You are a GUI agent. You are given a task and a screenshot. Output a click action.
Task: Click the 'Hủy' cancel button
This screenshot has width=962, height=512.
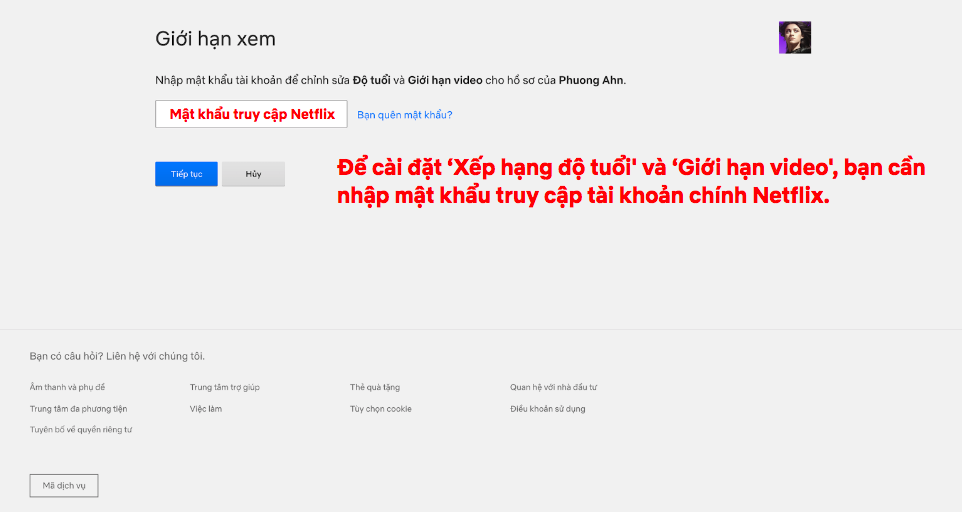click(x=253, y=174)
